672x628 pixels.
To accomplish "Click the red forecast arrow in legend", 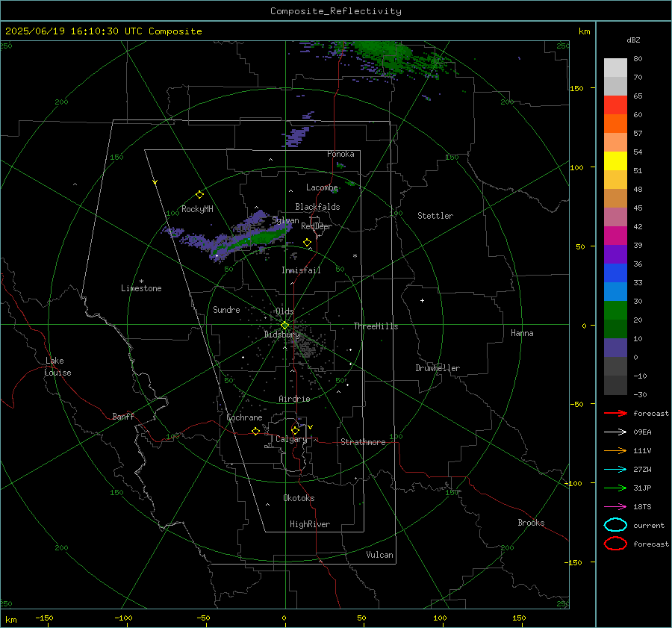I will 615,413.
